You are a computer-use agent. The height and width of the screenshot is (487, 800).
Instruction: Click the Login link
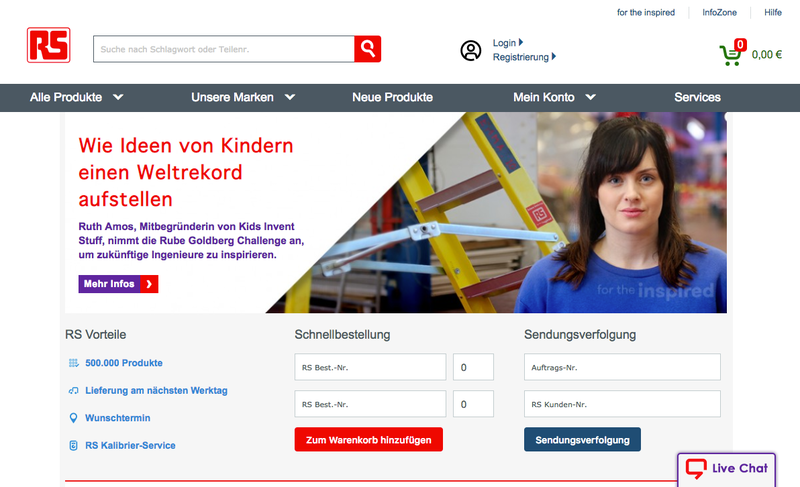(504, 43)
